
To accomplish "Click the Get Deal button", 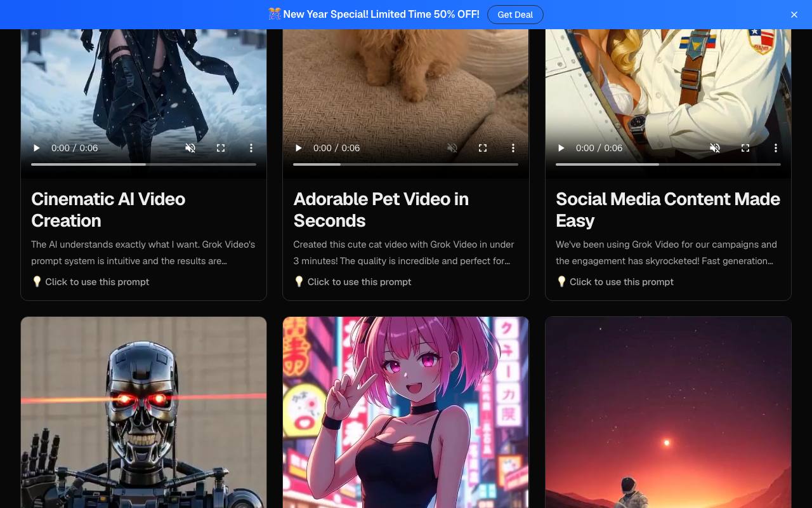I will click(515, 15).
